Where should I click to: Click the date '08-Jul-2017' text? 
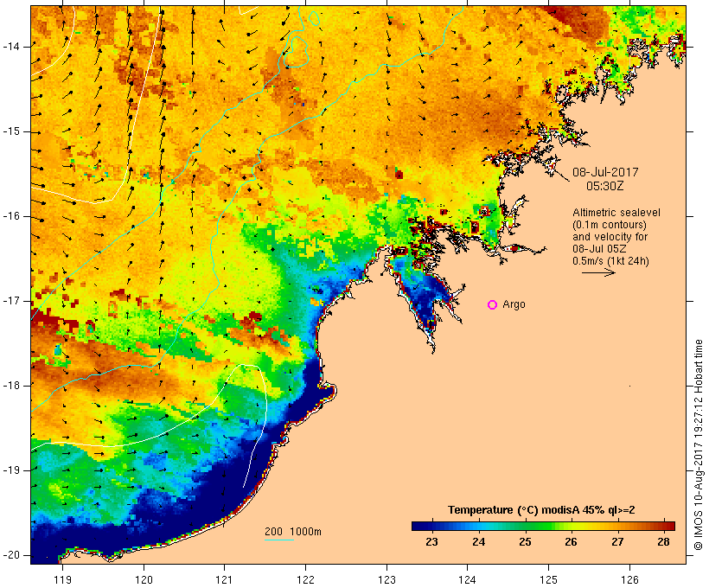[x=605, y=172]
